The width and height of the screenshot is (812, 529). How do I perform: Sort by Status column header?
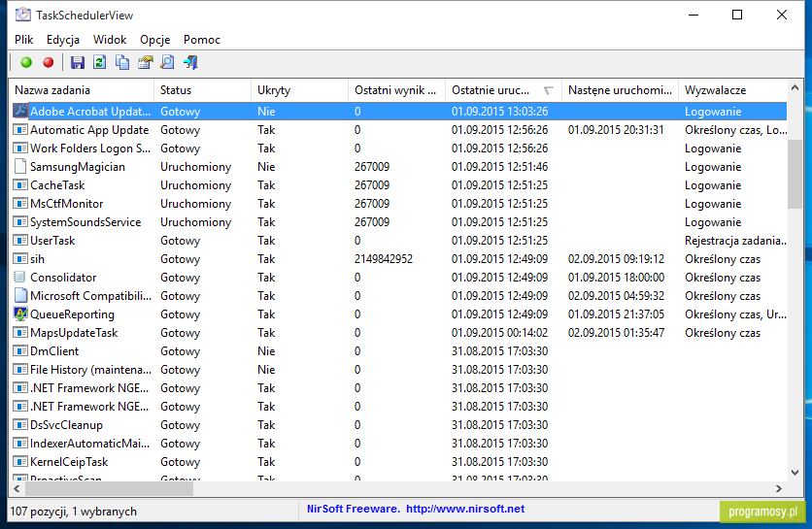coord(202,90)
